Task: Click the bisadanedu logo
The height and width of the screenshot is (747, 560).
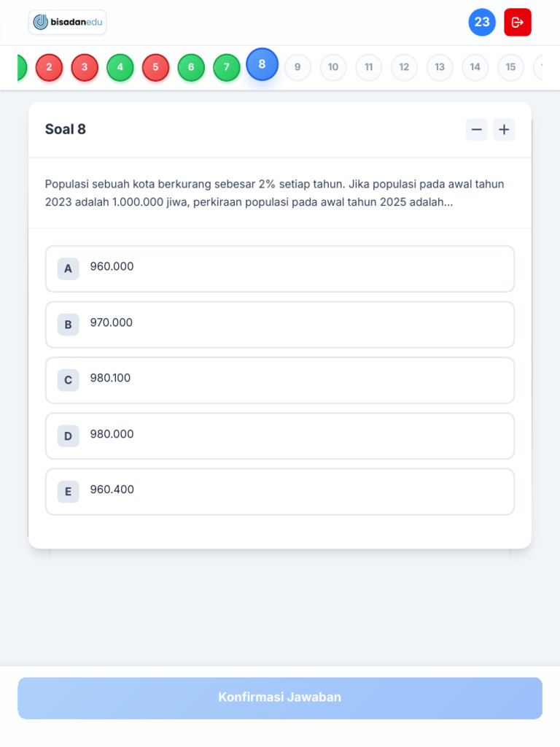Action: tap(68, 23)
